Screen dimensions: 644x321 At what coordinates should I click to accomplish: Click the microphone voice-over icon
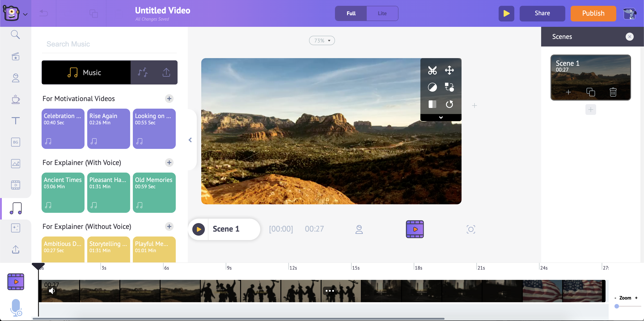(x=15, y=307)
